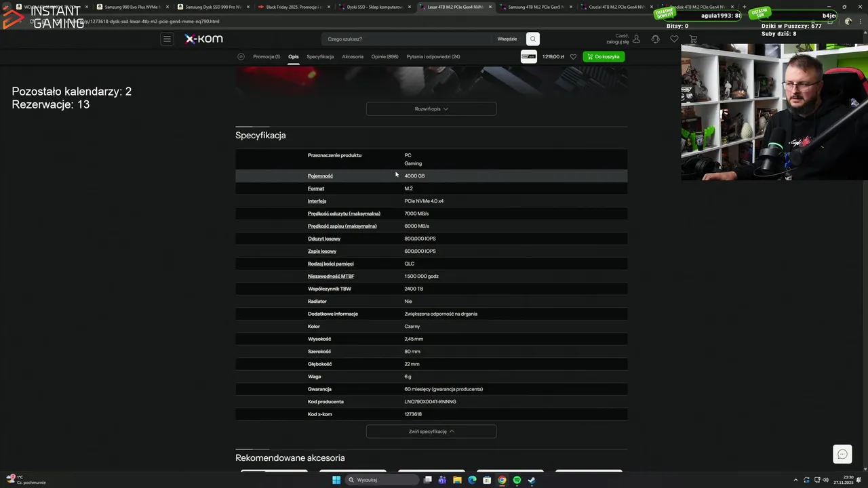This screenshot has width=868, height=488.
Task: Open File Explorer from the taskbar
Action: pyautogui.click(x=457, y=480)
